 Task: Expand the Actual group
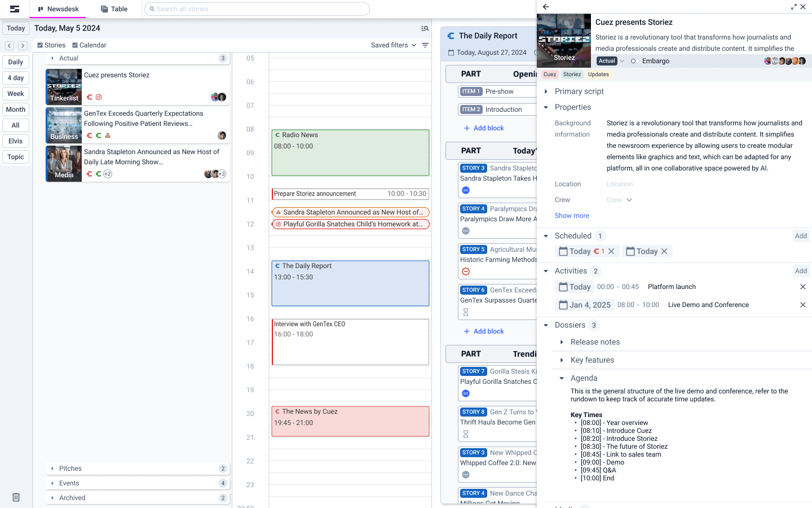pos(52,58)
